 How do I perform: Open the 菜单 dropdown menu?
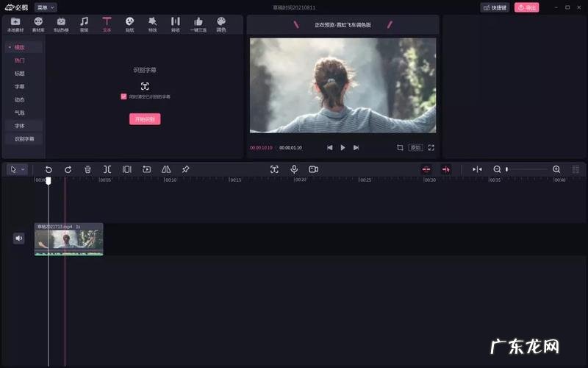click(46, 7)
